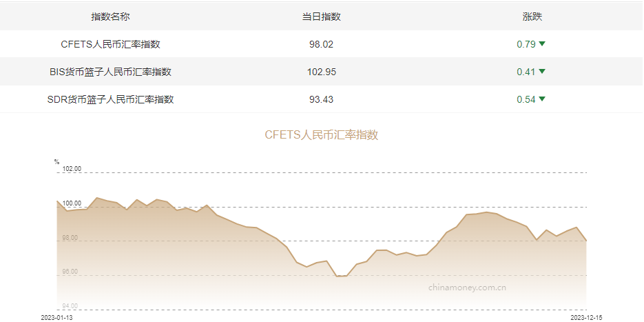The height and width of the screenshot is (322, 644).
Task: Click the chinamoney.com.cn watermark
Action: pyautogui.click(x=468, y=287)
